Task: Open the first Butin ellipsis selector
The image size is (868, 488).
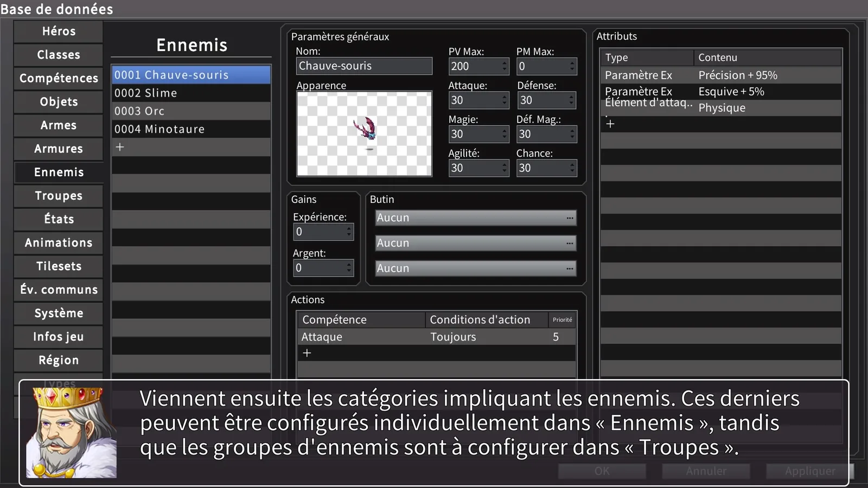Action: pos(570,218)
